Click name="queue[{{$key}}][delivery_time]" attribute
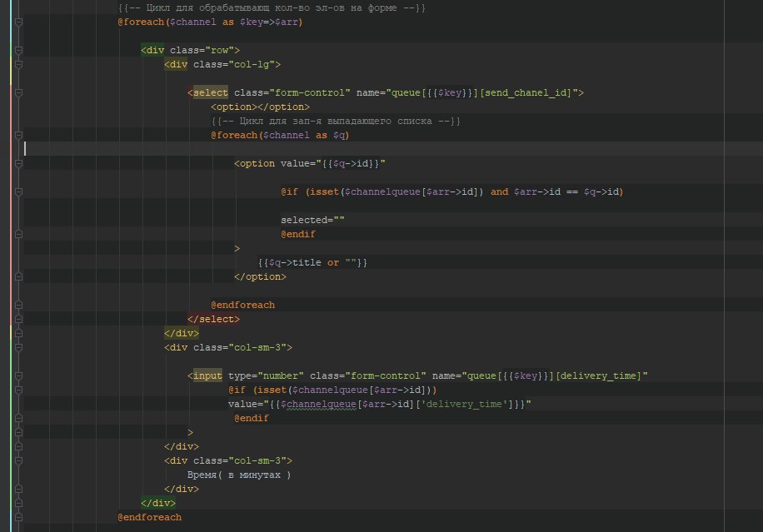Viewport: 763px width, 532px height. click(x=540, y=376)
